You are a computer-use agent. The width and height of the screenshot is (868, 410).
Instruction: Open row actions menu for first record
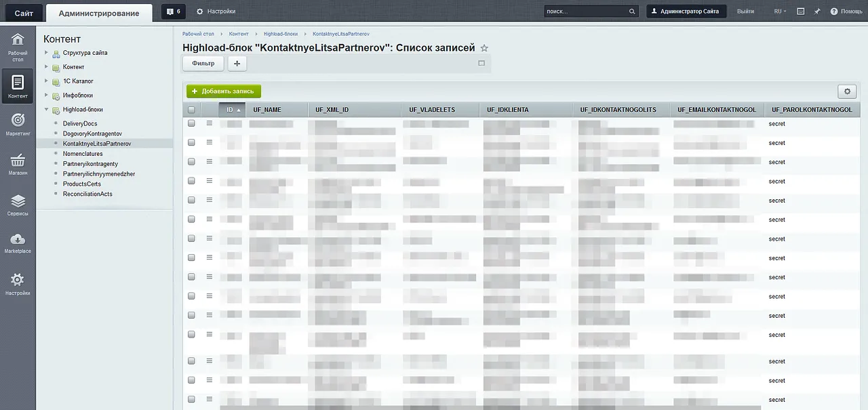click(x=210, y=123)
